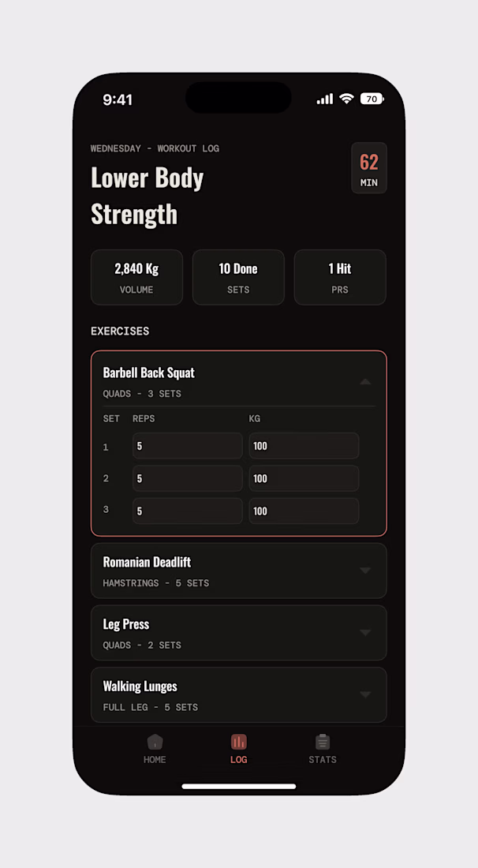This screenshot has width=478, height=868.
Task: Open the 10 Done Sets card
Action: point(238,277)
